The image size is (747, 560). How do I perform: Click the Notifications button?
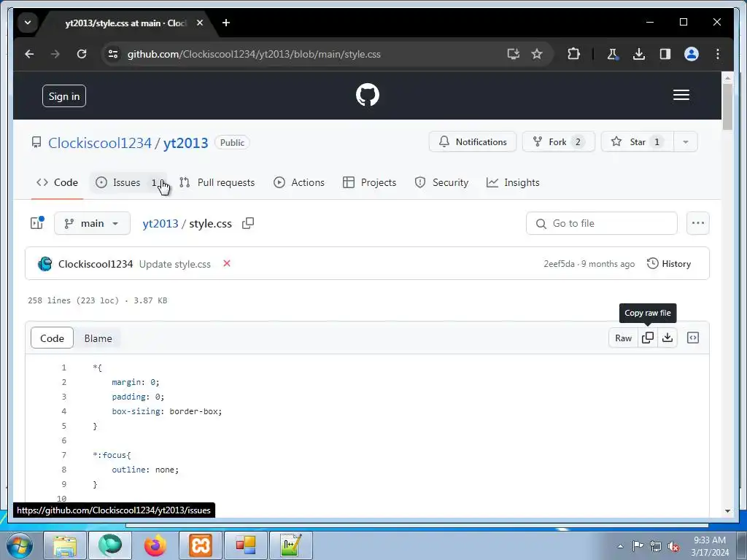(472, 142)
